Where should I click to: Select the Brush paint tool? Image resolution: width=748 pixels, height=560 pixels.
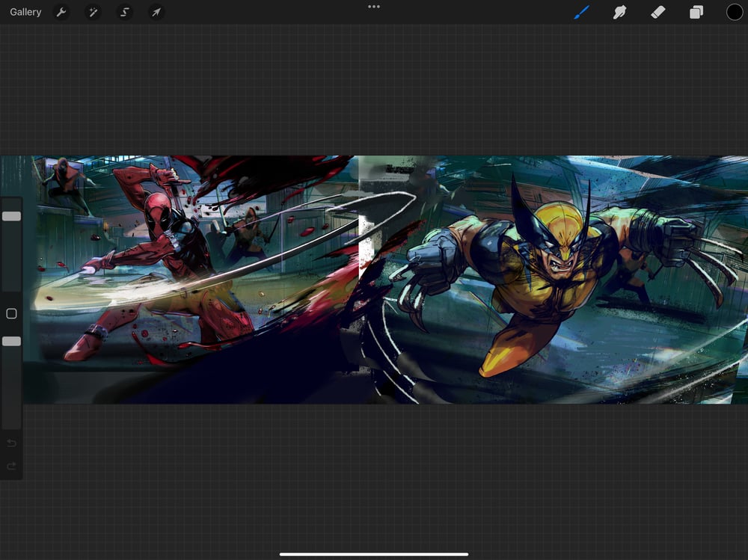coord(581,12)
